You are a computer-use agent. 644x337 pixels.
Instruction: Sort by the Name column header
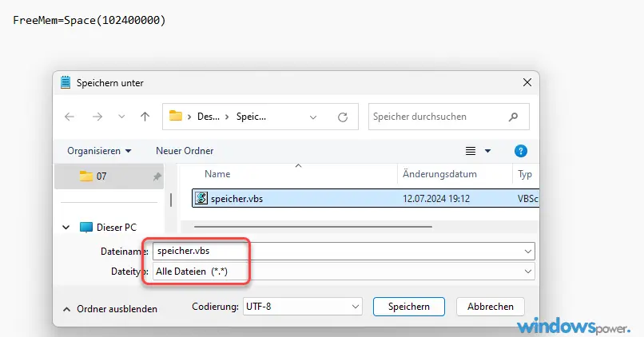[x=217, y=174]
